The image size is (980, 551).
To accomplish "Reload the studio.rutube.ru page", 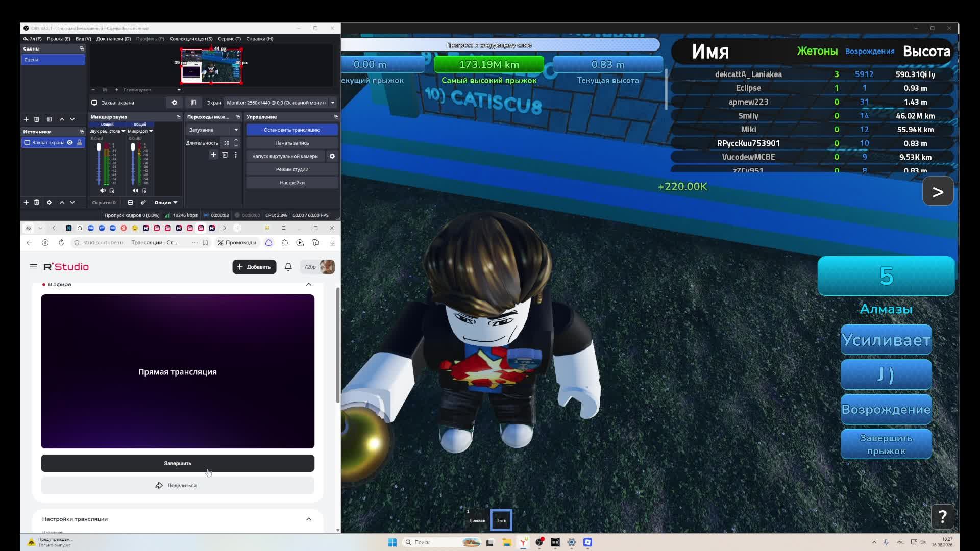I will (61, 243).
